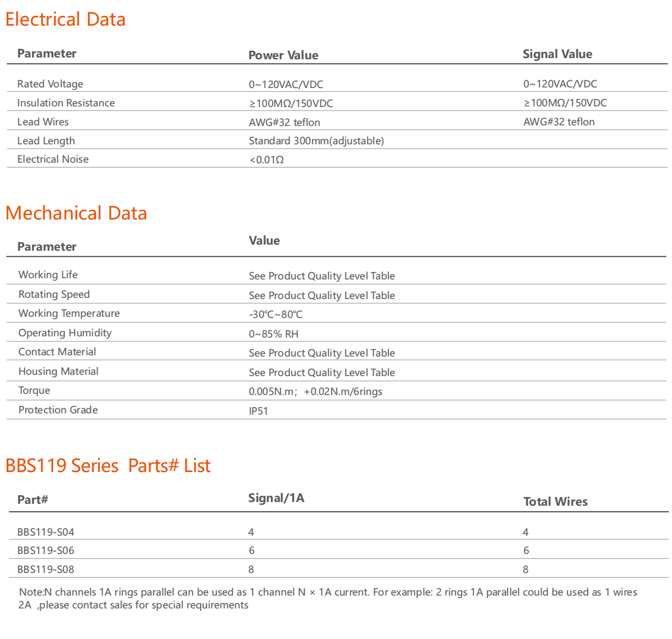Click Working Life's Product Quality Level Table reference
The height and width of the screenshot is (639, 672).
click(x=322, y=276)
